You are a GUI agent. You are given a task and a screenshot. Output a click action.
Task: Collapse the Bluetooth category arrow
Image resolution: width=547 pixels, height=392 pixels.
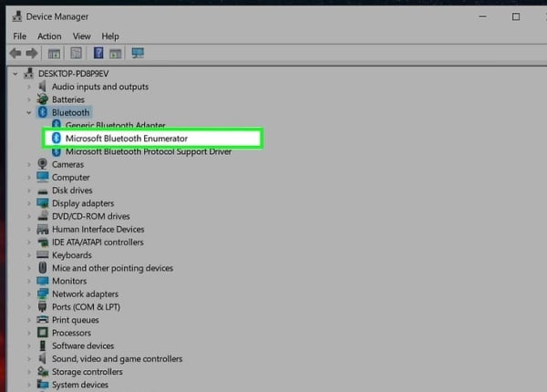tap(28, 112)
